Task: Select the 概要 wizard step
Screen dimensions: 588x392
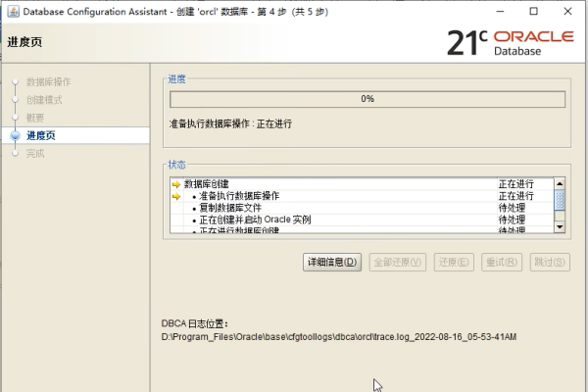Action: click(35, 118)
